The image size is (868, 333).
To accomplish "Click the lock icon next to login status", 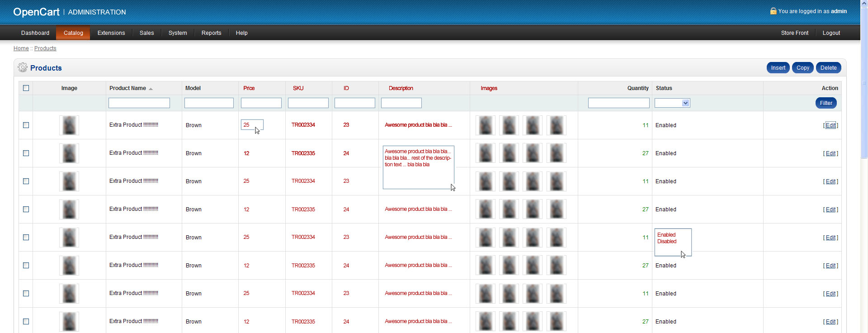I will [x=773, y=11].
